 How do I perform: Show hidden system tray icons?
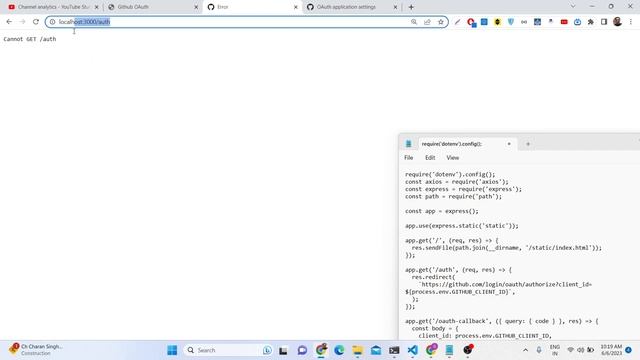click(525, 350)
